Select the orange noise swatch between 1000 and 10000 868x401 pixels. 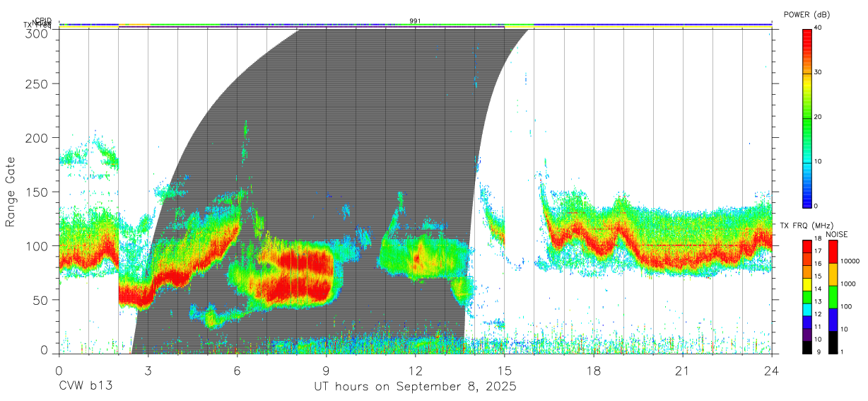833,274
